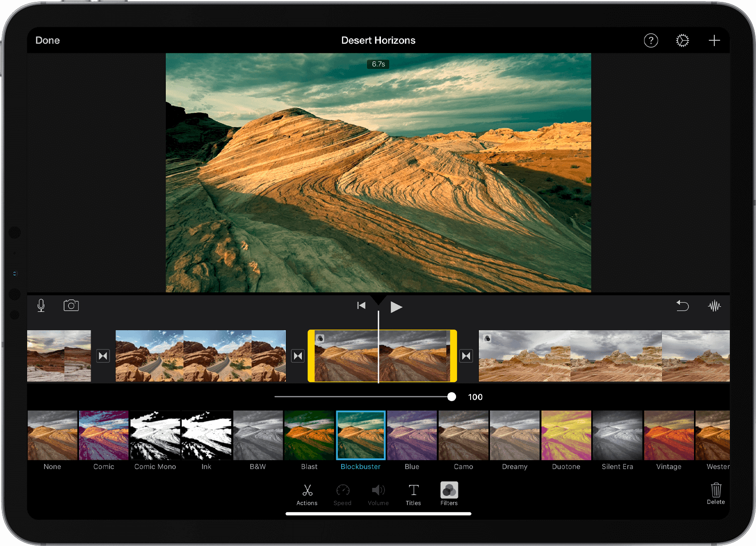The image size is (756, 546).
Task: Switch to the Titles tab
Action: pos(413,495)
